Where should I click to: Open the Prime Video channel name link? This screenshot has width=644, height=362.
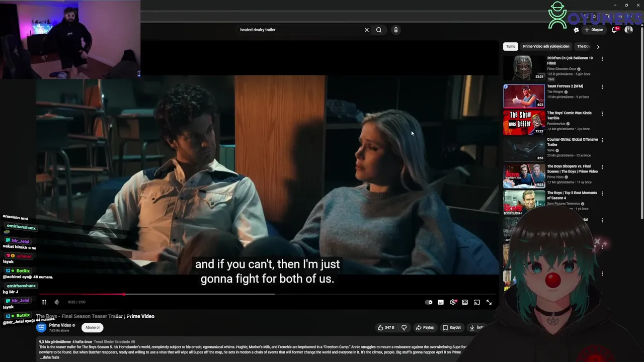[60, 325]
